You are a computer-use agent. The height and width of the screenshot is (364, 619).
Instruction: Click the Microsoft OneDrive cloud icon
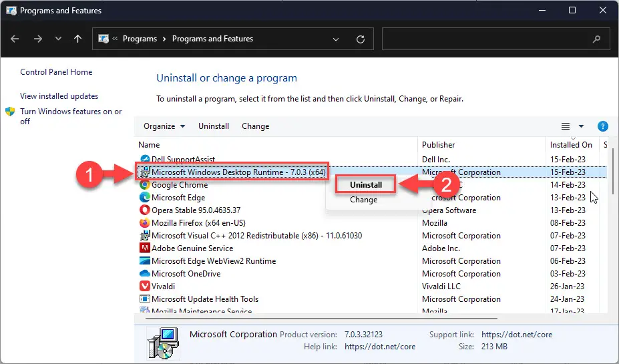click(x=145, y=274)
